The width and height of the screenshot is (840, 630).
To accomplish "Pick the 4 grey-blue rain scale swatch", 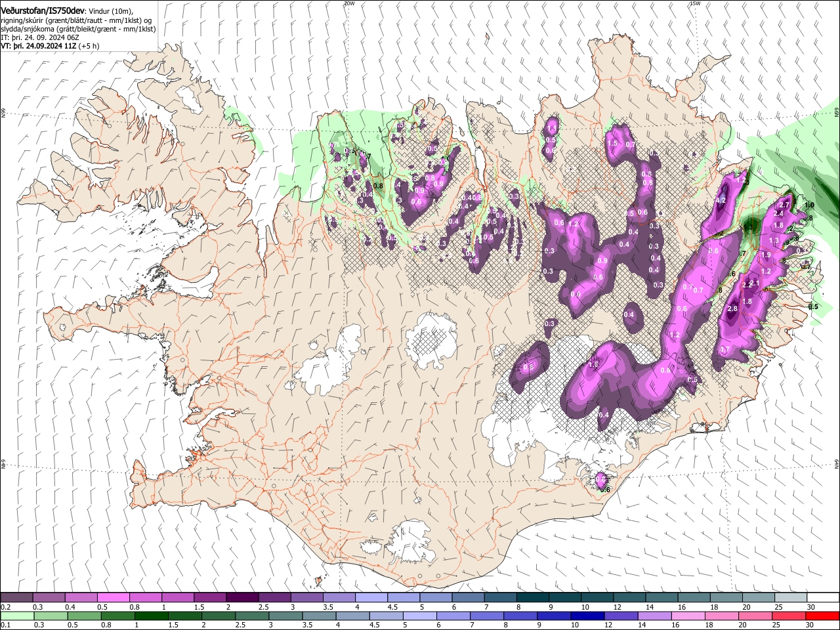I will coord(352,616).
